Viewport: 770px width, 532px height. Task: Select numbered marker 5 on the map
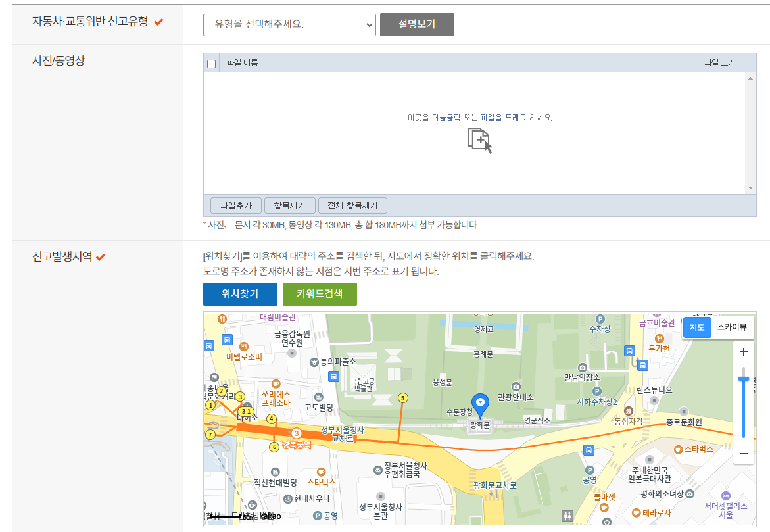pos(404,399)
